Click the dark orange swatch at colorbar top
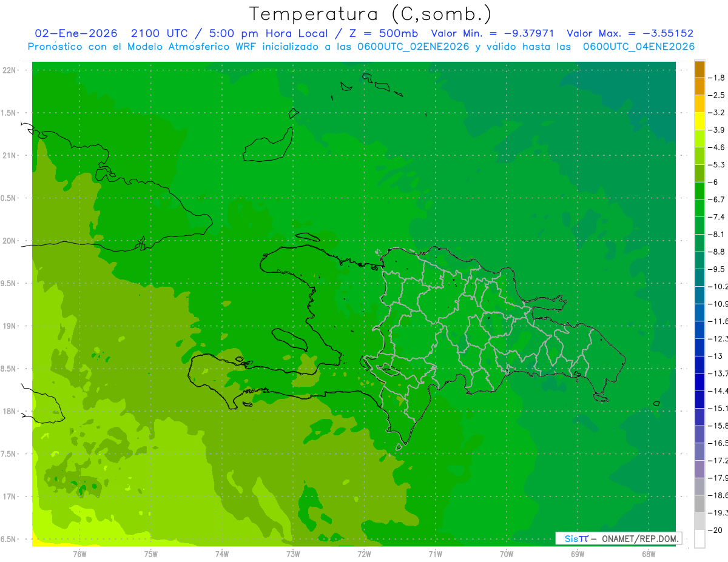Screen dimensions: 728x562 [699, 69]
